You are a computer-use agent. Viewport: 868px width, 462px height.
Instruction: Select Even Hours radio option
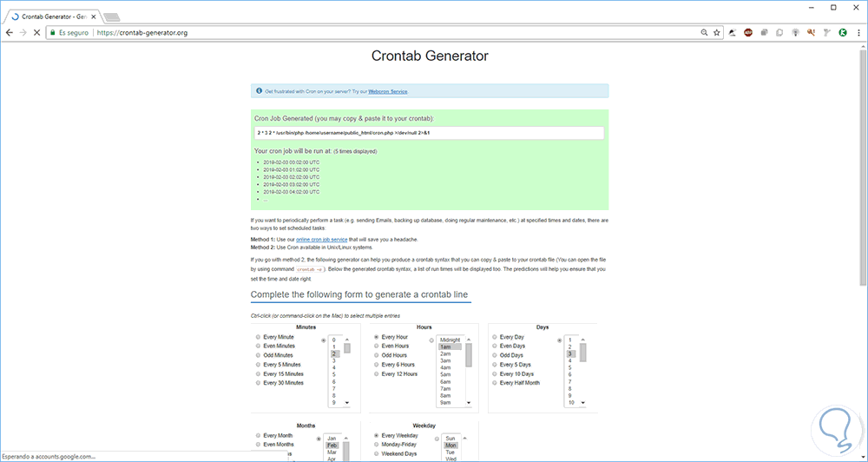click(377, 346)
